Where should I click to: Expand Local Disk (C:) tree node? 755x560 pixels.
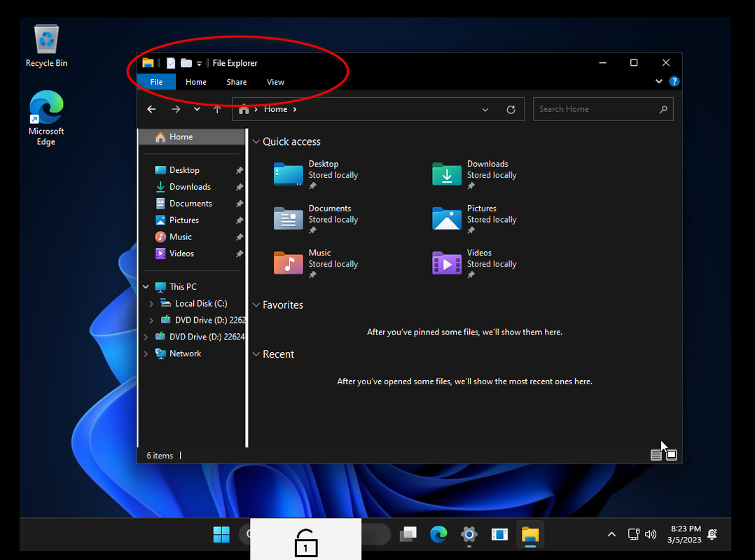point(151,304)
